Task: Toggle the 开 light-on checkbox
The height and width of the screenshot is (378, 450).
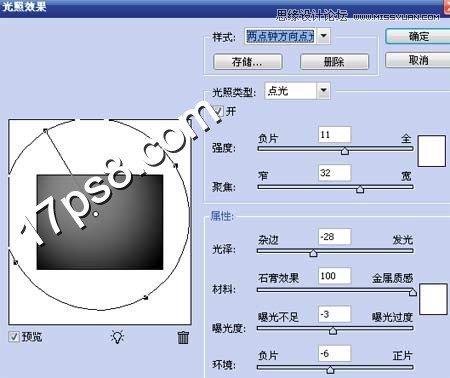Action: 218,111
